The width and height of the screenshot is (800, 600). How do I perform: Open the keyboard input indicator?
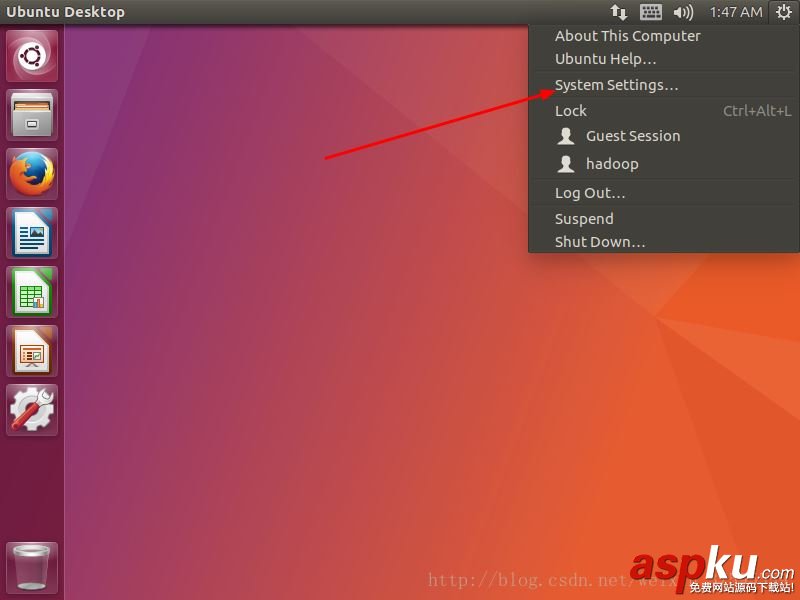[x=651, y=12]
